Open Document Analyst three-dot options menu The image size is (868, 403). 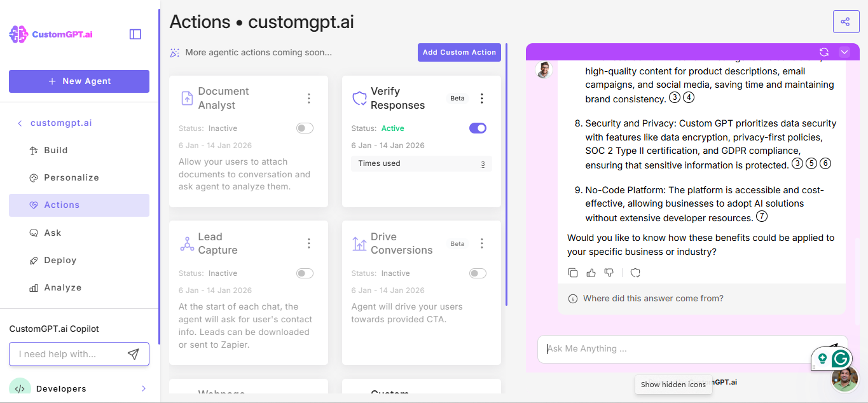[309, 99]
